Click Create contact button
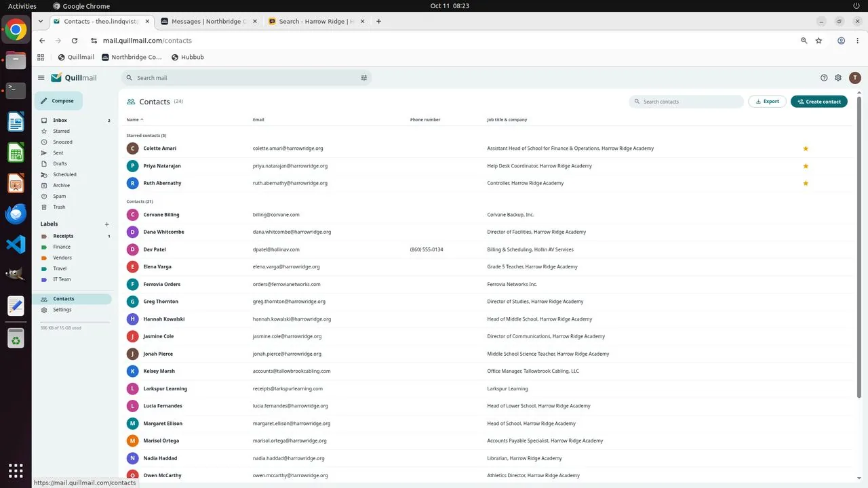 click(819, 102)
